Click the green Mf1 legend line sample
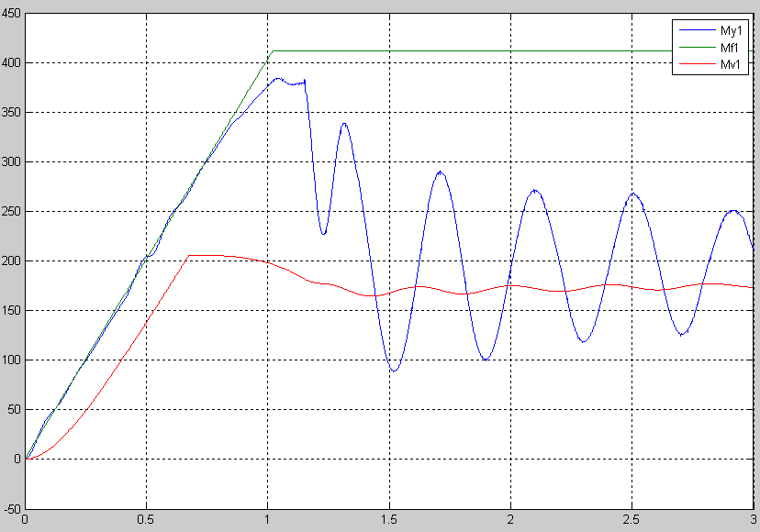Viewport: 760px width, 532px height. [697, 47]
